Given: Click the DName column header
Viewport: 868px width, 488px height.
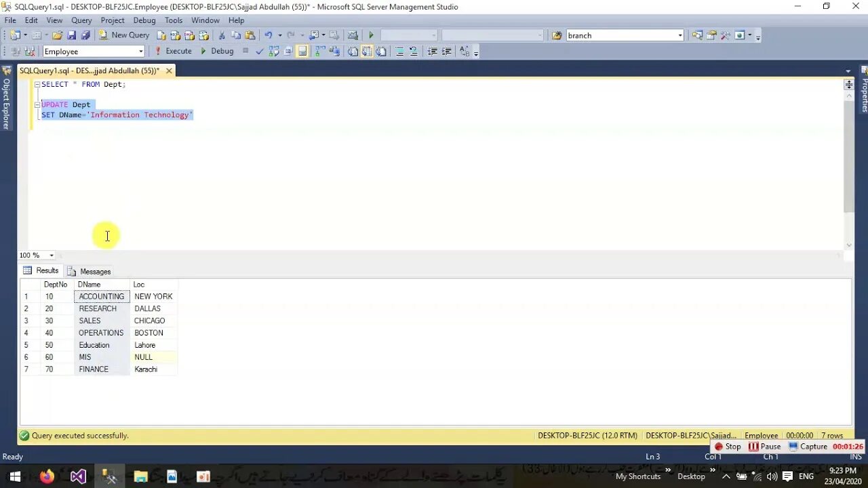Looking at the screenshot, I should click(102, 285).
